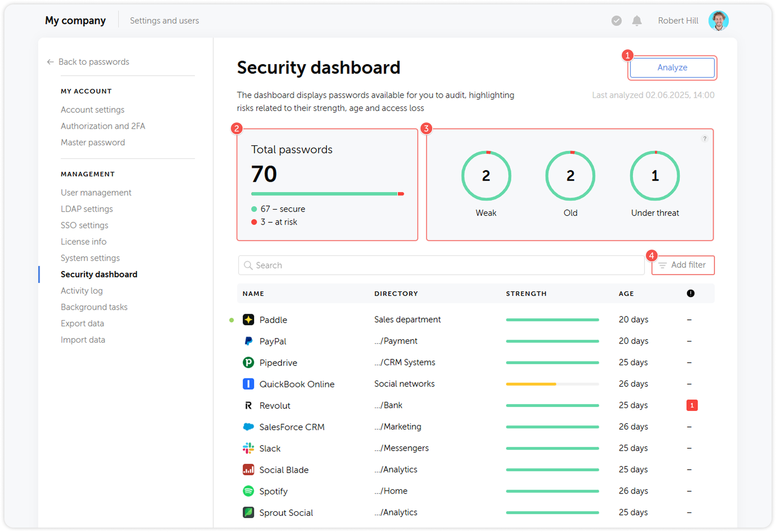Click the QuickBook Online app icon
Image resolution: width=776 pixels, height=532 pixels.
tap(248, 384)
